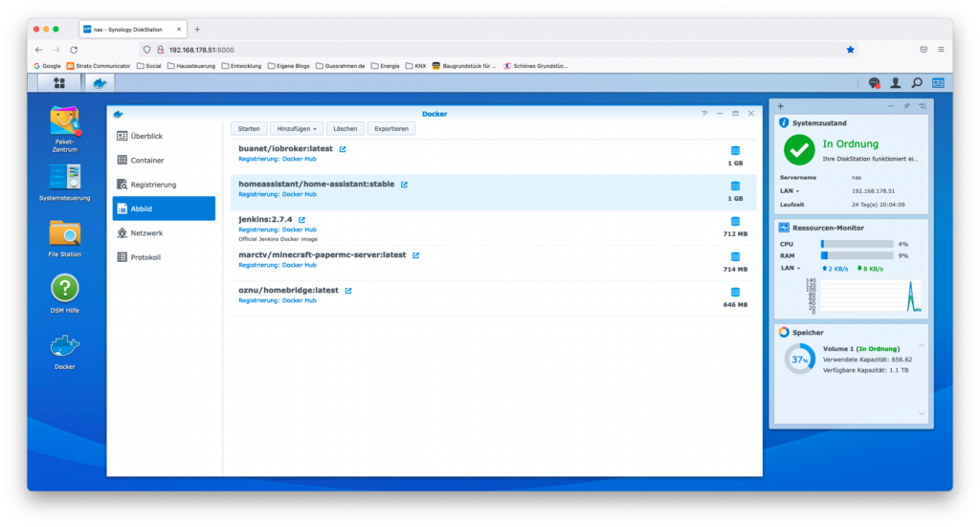Expand the LAN dropdown in Systemzustand
Screen dimensions: 980x527
(790, 191)
